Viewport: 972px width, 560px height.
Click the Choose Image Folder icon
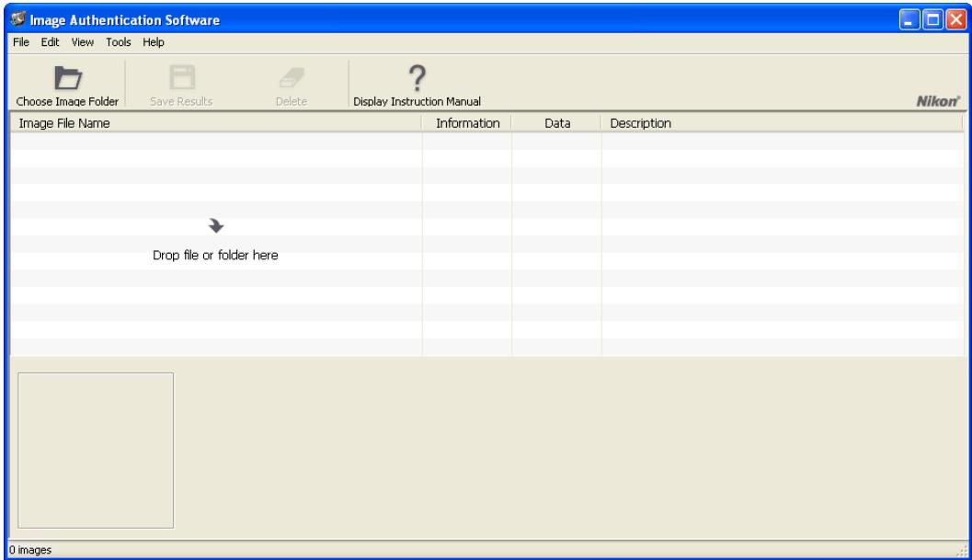(x=67, y=78)
